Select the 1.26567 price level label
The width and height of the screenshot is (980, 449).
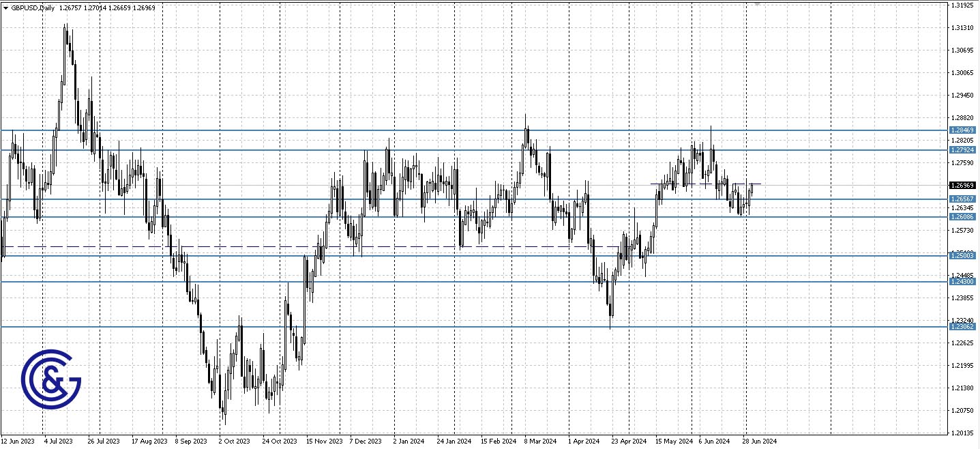point(964,197)
